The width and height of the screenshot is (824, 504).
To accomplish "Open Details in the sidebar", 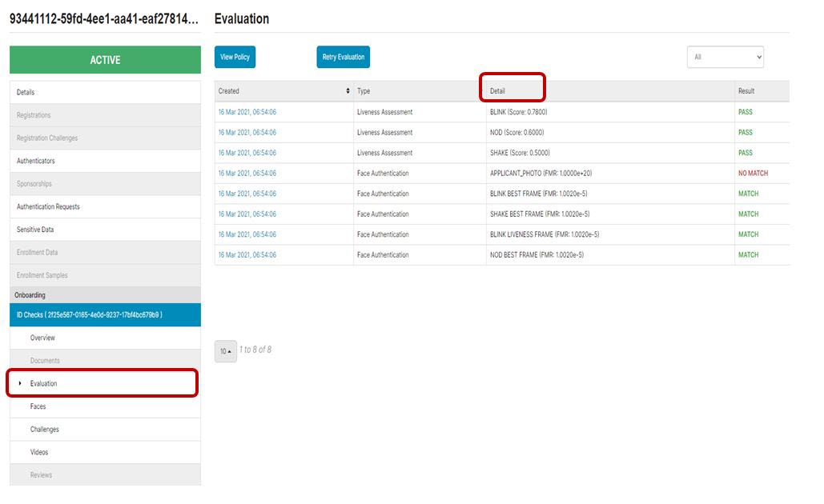I will pos(26,93).
